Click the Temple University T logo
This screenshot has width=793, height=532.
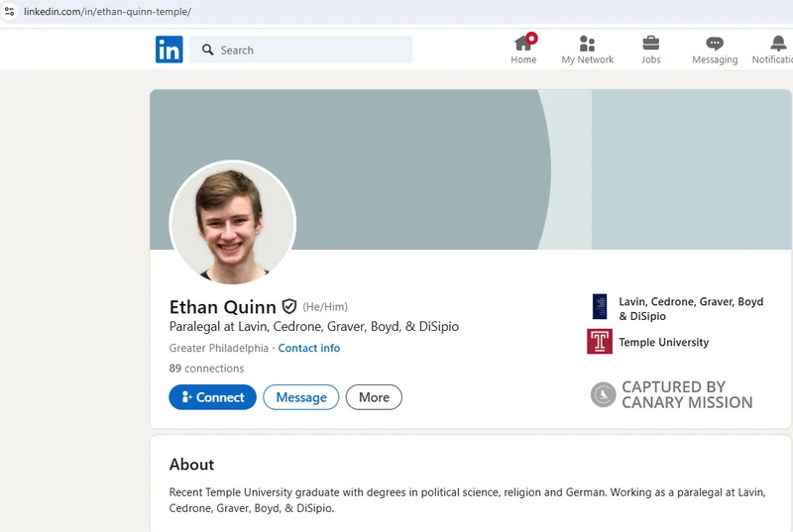[x=600, y=342]
